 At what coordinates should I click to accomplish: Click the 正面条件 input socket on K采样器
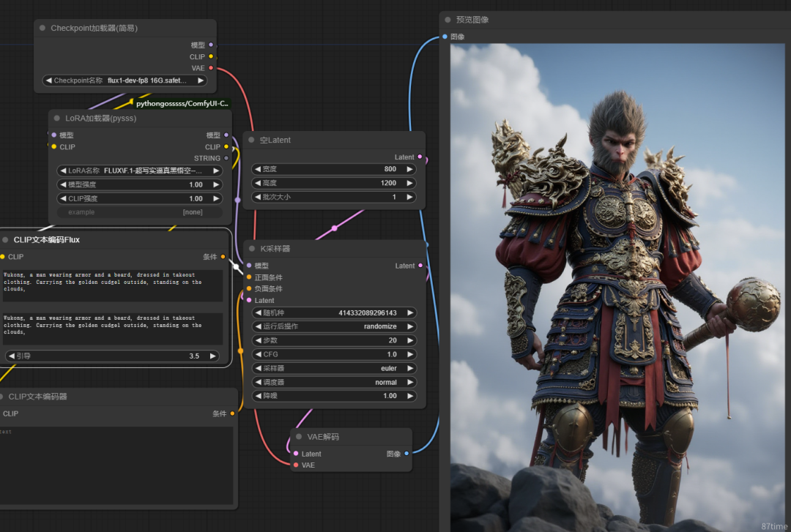pos(249,277)
